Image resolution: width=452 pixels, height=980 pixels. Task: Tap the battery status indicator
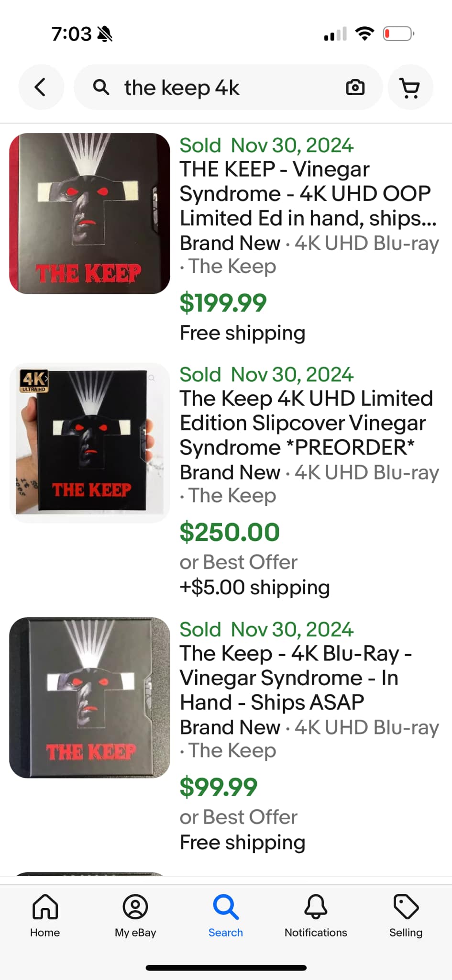click(398, 34)
